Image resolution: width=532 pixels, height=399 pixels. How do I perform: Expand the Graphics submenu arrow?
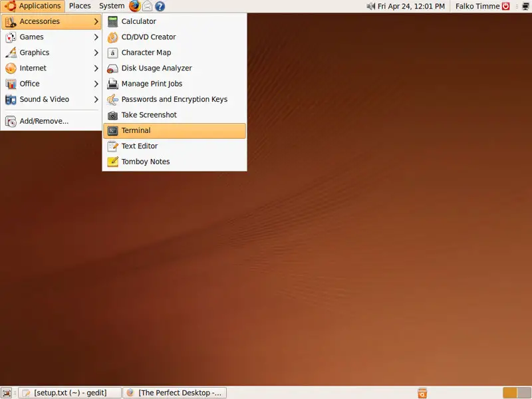coord(96,53)
